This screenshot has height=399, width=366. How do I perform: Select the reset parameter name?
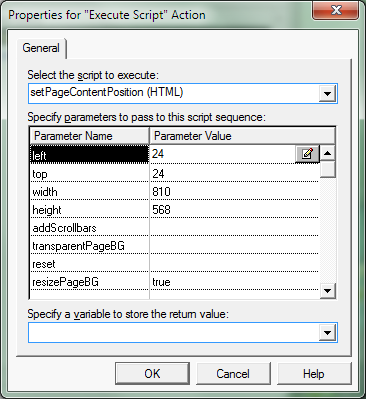click(x=89, y=264)
